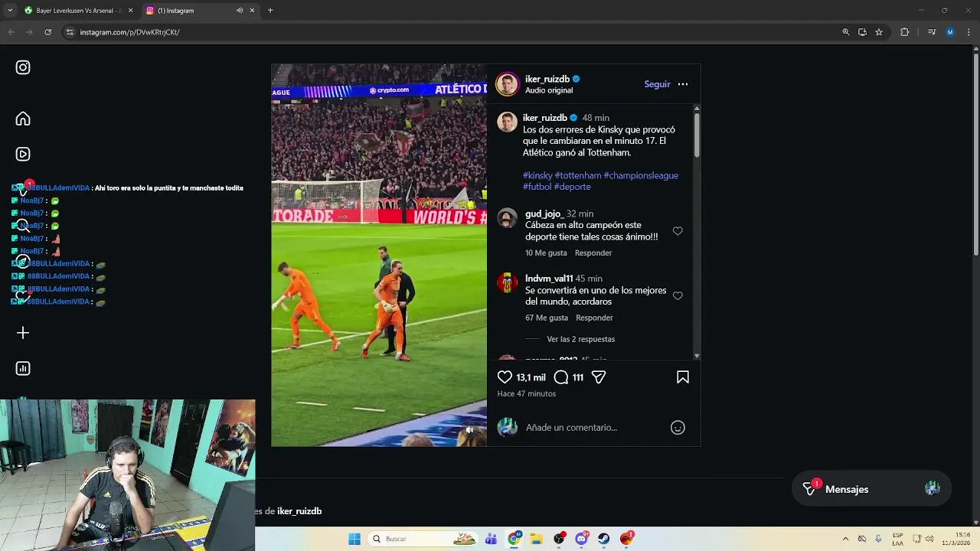980x551 pixels.
Task: Open the #kinsky hashtag
Action: coord(537,175)
